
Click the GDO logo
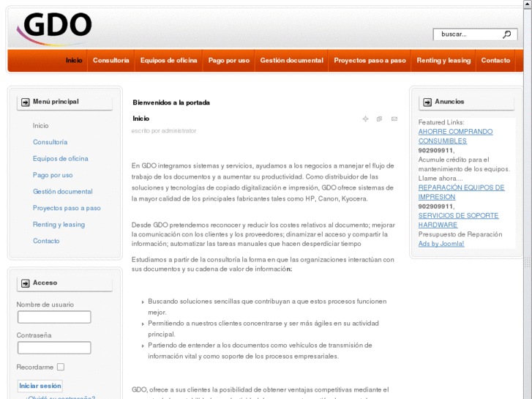(54, 29)
